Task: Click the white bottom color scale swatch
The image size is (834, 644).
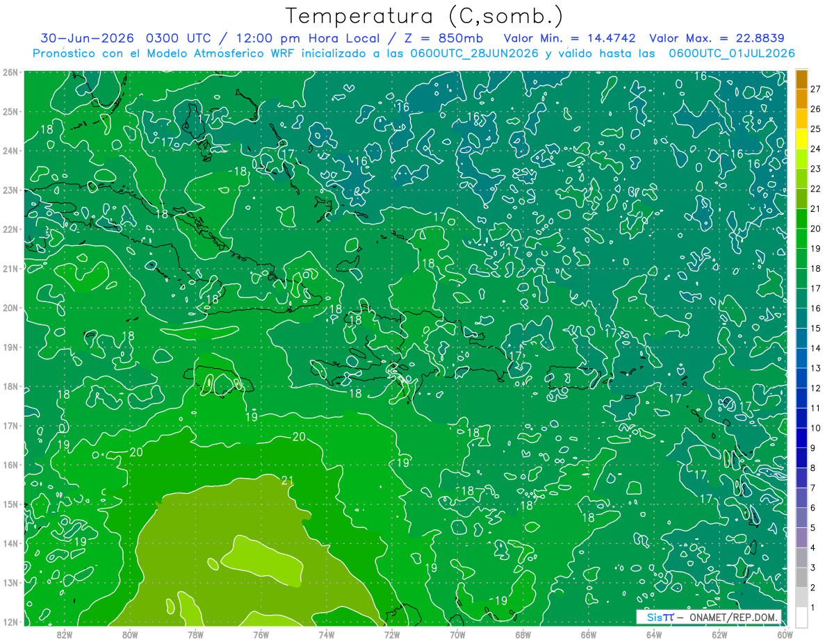Action: 801,617
